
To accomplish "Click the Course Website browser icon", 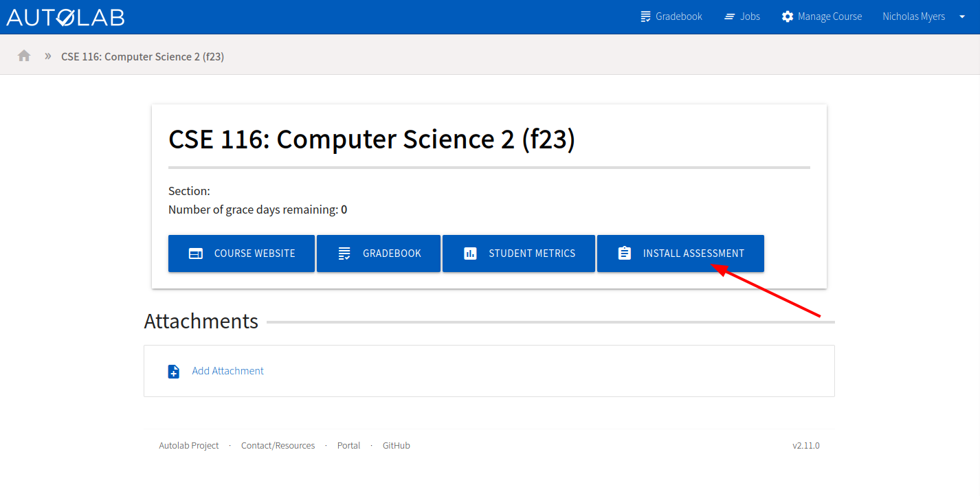I will point(196,253).
